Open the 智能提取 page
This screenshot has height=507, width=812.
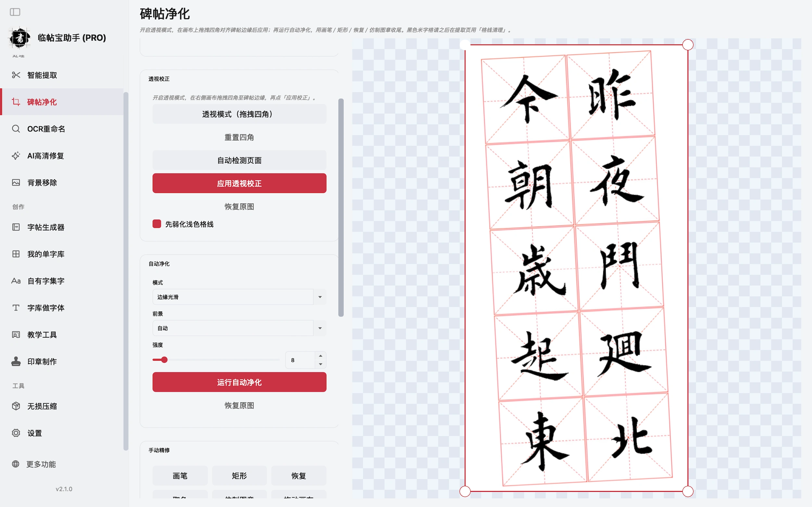tap(62, 75)
